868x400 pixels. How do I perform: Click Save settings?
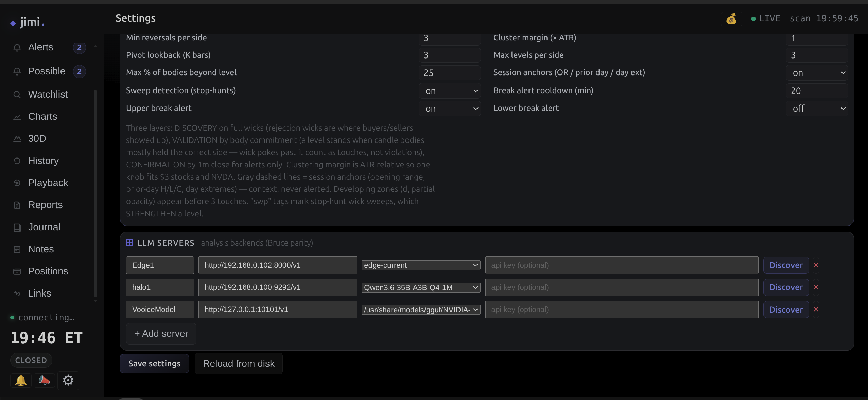click(154, 364)
